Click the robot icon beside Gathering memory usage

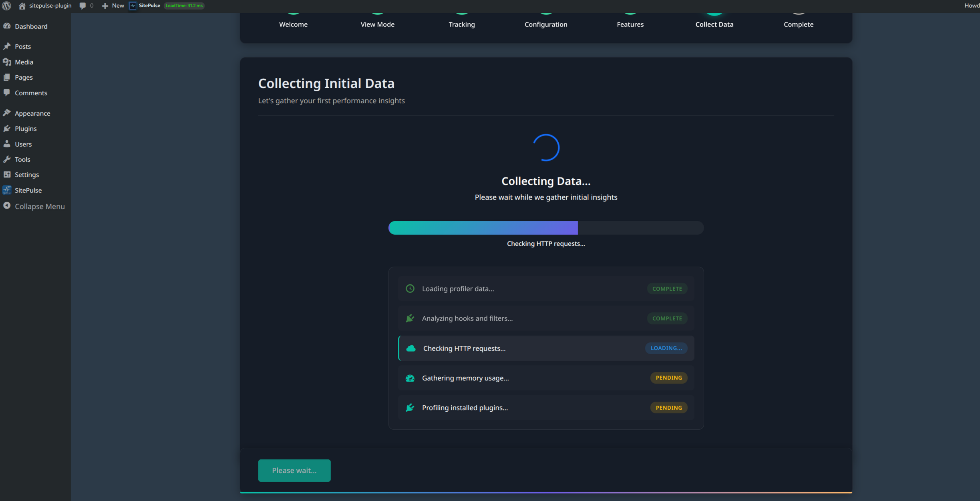coord(410,378)
